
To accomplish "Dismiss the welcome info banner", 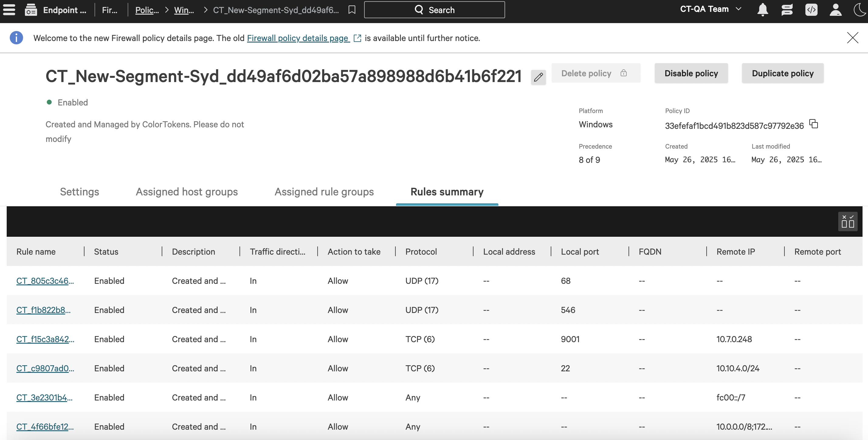I will pos(852,38).
